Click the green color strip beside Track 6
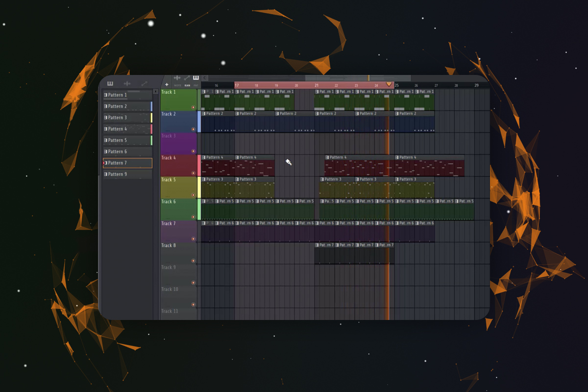The image size is (588, 392). 199,208
